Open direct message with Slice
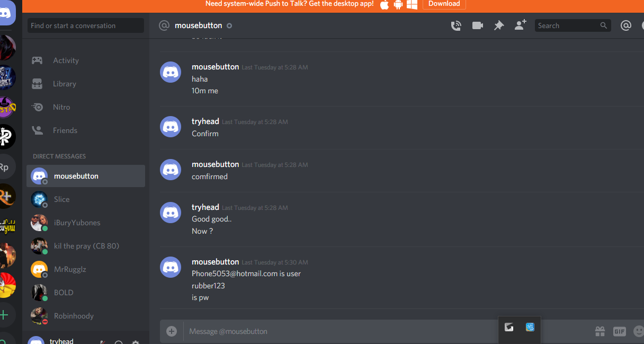This screenshot has width=644, height=344. point(86,199)
